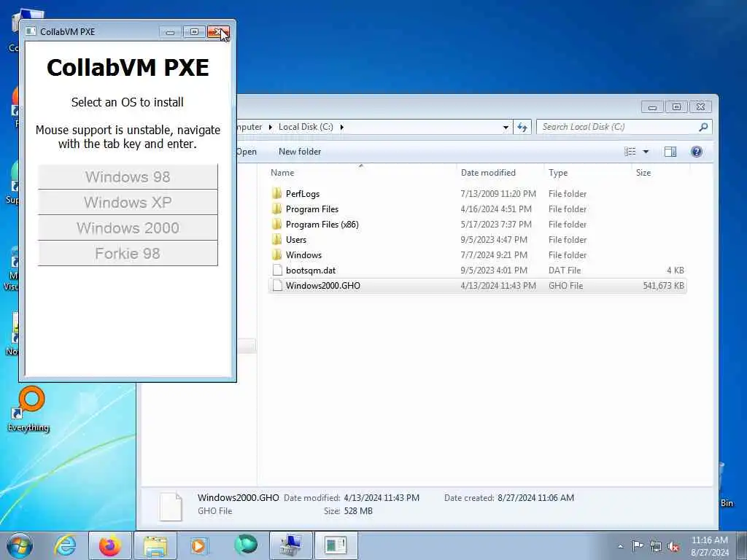
Task: Click the GHO File type cell in list
Action: pos(565,286)
